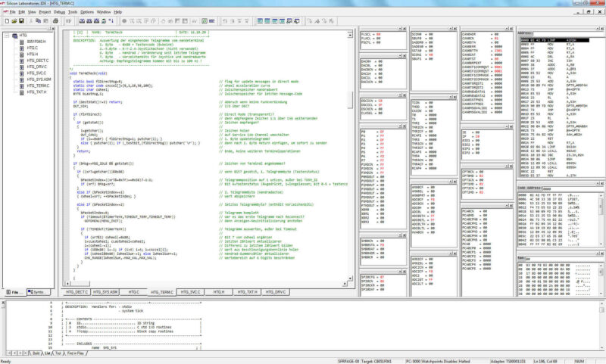Collapse the HTG project tree node
Viewport: 606px width, 364px height.
tap(5, 35)
